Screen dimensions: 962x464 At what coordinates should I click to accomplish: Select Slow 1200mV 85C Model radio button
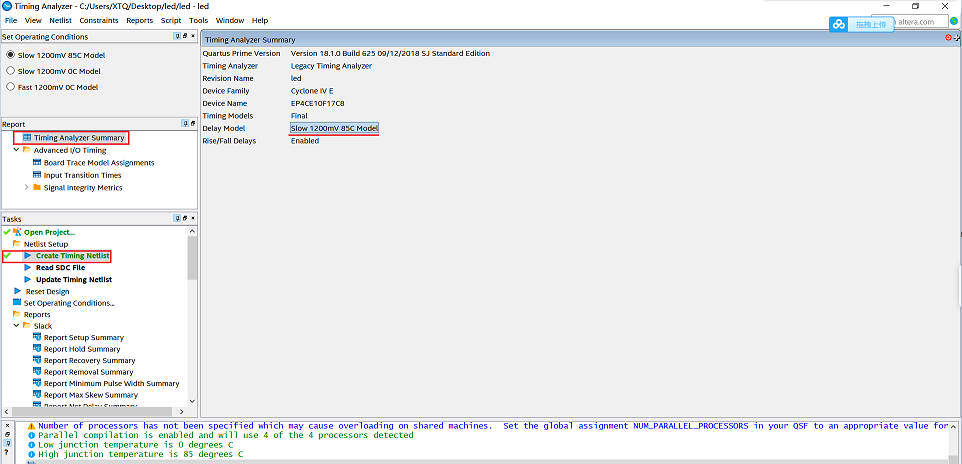10,55
